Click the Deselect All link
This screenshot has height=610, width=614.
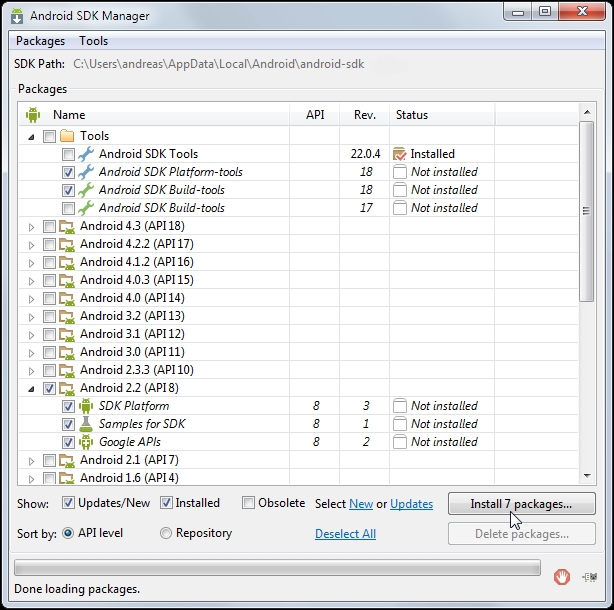[345, 534]
